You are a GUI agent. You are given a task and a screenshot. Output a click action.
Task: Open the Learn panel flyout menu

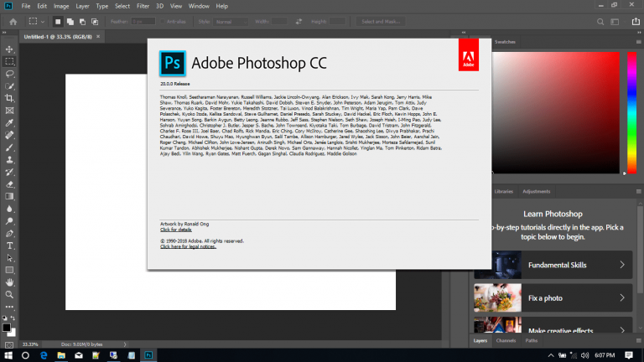tap(639, 191)
